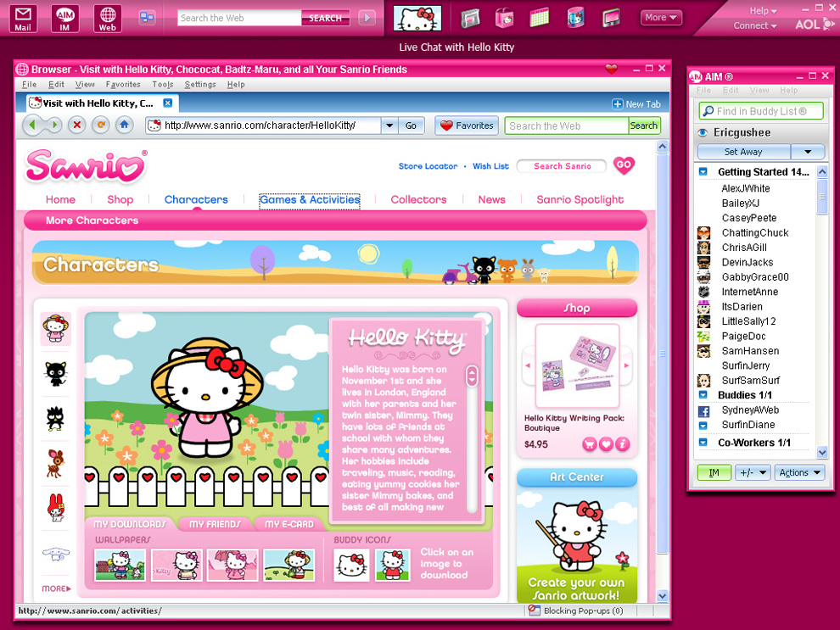Screen dimensions: 840x630
Task: Choose the My Melody character icon
Action: point(55,506)
